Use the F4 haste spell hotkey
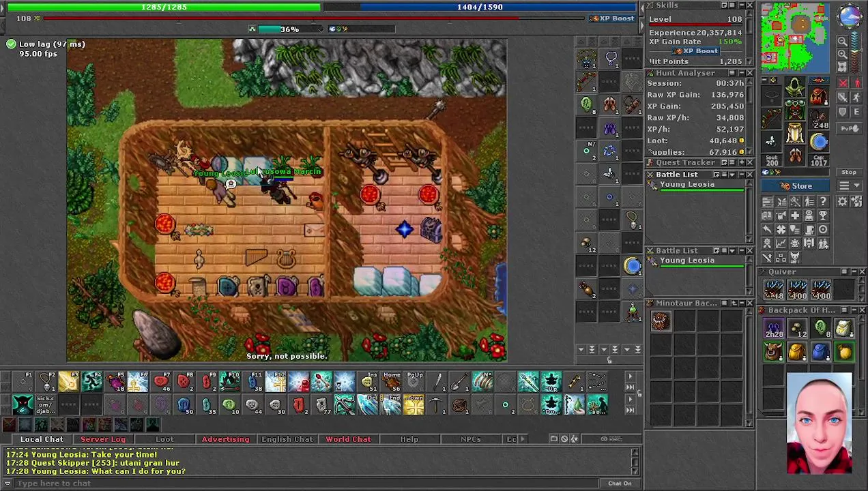Image resolution: width=868 pixels, height=491 pixels. tap(92, 381)
